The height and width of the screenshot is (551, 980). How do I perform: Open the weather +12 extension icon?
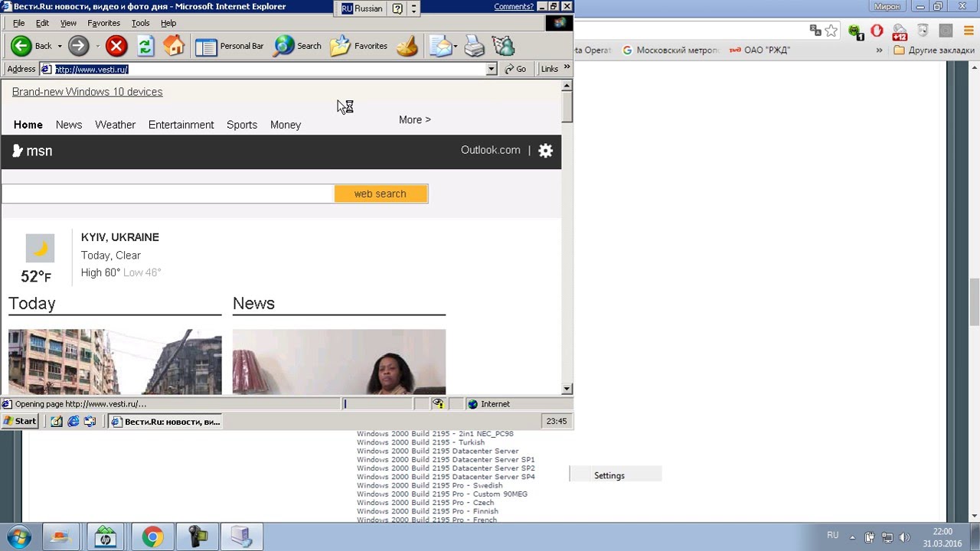pyautogui.click(x=900, y=31)
